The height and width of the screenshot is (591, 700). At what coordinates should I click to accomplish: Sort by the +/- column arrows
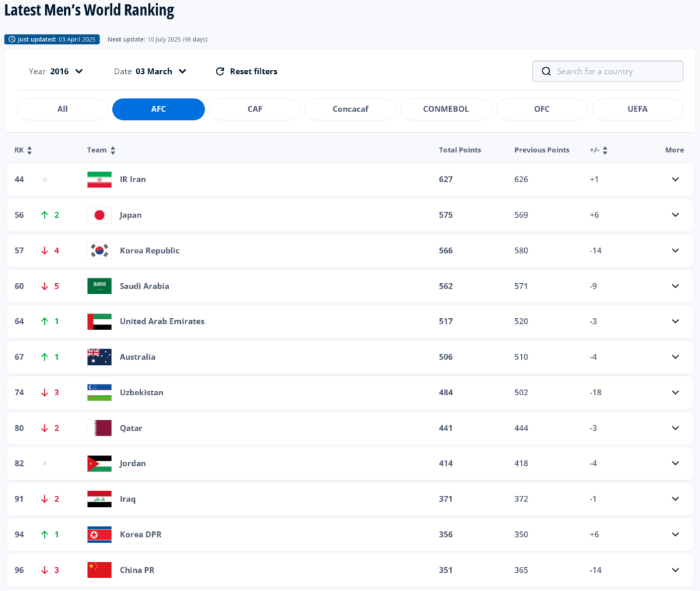tap(605, 150)
